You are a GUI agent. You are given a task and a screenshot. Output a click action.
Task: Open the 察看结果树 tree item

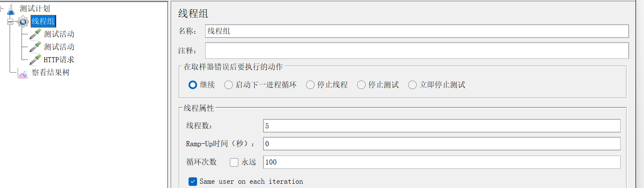51,73
